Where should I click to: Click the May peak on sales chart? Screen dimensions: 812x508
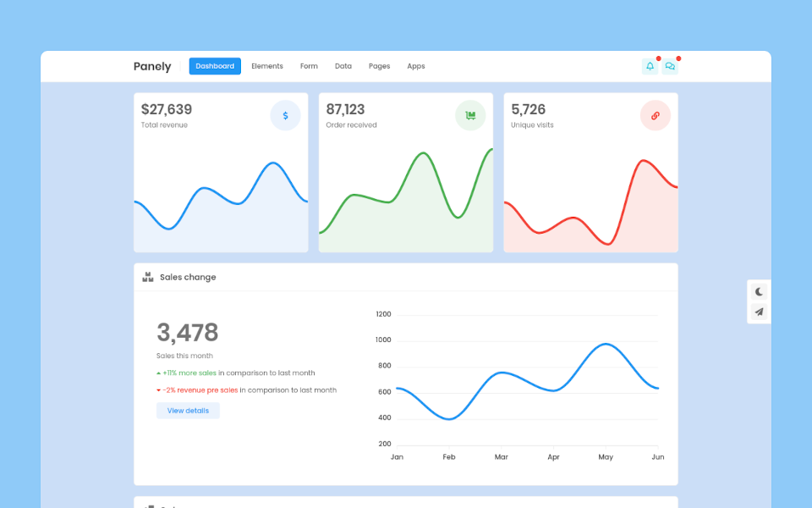[x=606, y=344]
